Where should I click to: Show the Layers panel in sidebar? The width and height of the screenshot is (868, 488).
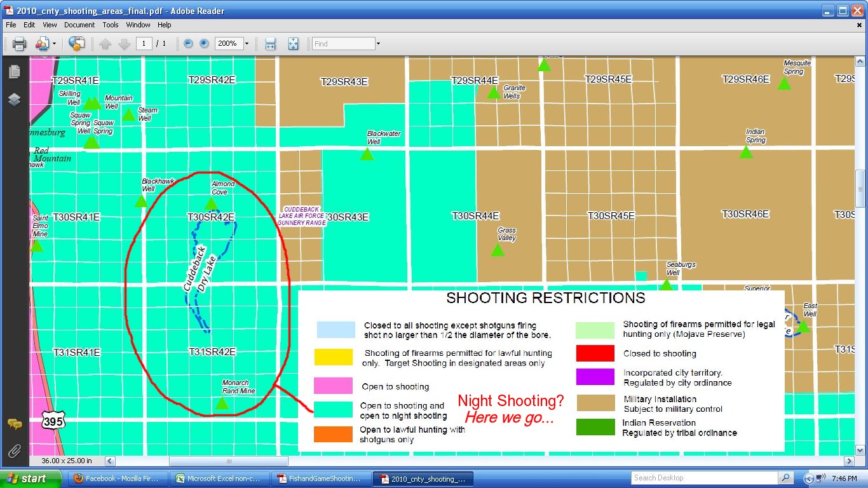(x=14, y=100)
